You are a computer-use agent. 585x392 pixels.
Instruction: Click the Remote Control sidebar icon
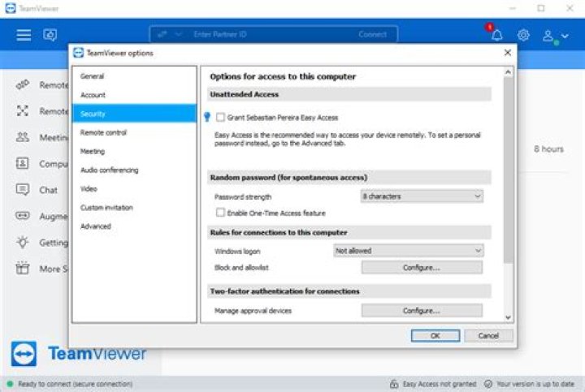tap(23, 85)
